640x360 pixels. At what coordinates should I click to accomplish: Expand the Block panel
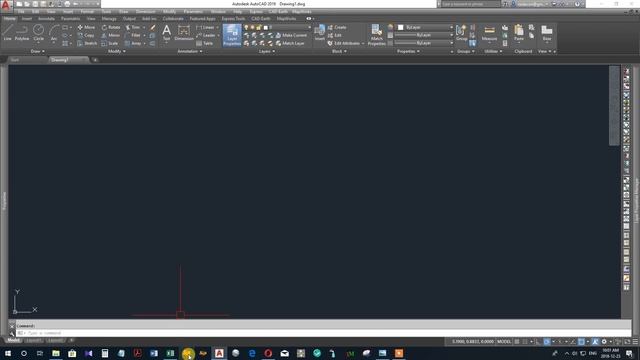[339, 51]
